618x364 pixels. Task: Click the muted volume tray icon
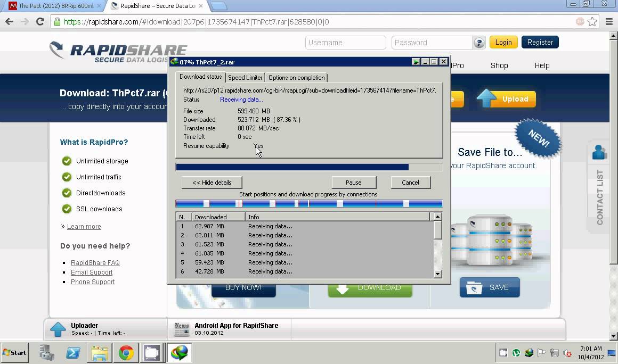click(x=567, y=353)
